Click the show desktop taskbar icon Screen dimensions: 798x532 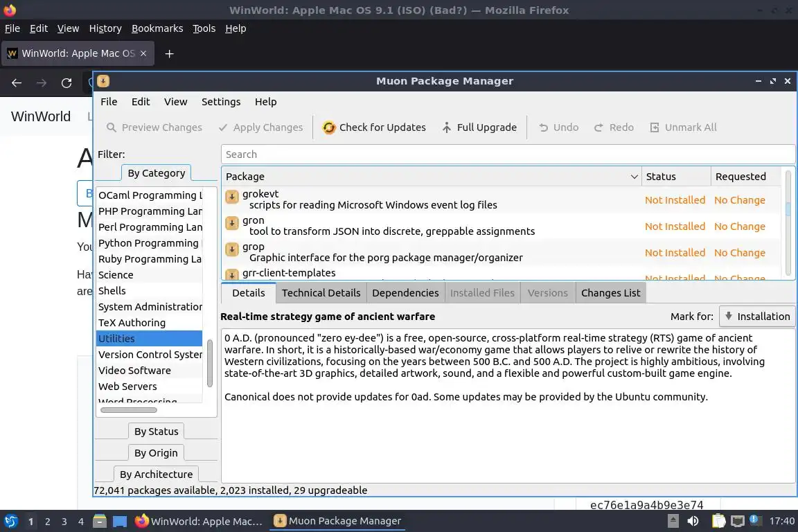[x=120, y=522]
